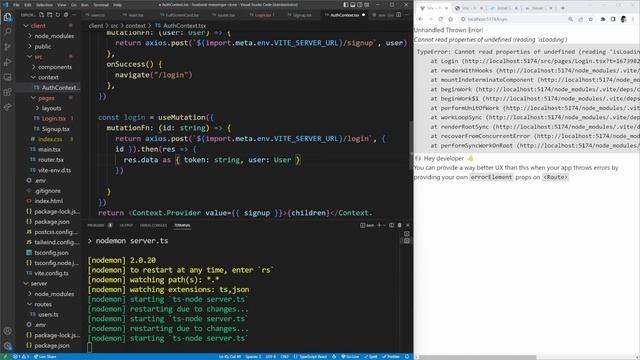The image size is (640, 360).
Task: Click Kill Terminal trash icon
Action: pyautogui.click(x=400, y=225)
